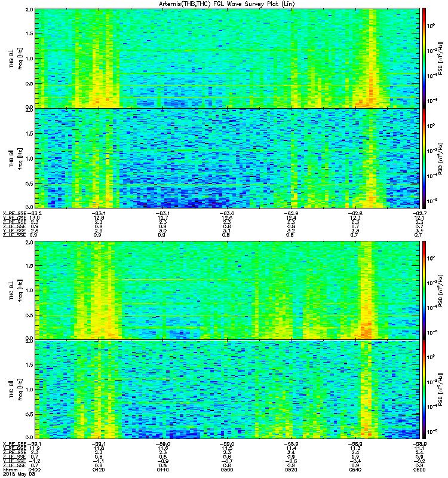Click the 0.5 frequency tick on the THC B-perpendicular panel
The image size is (448, 478).
click(x=29, y=315)
